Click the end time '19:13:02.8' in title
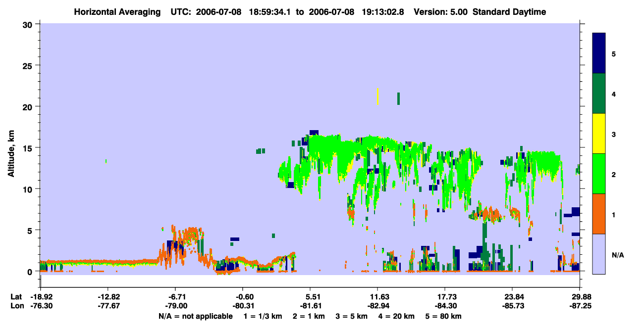The image size is (644, 330). tap(383, 12)
